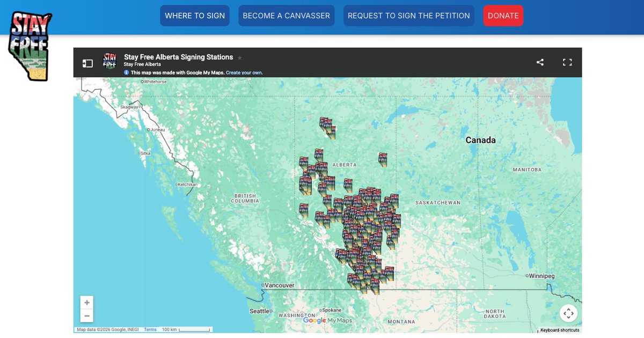Click the red DONATE button
644x338 pixels.
click(x=503, y=16)
